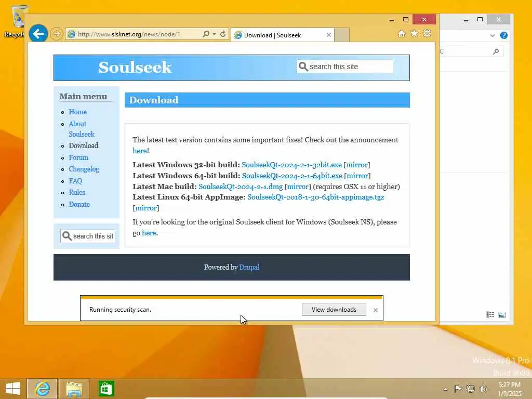Click the IE Home icon
Viewport: 532px width, 399px height.
click(402, 34)
